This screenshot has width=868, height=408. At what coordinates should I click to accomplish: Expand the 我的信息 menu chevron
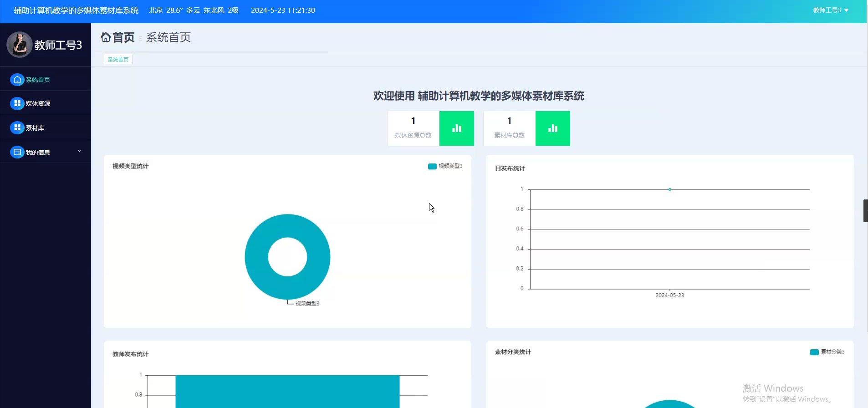[80, 151]
